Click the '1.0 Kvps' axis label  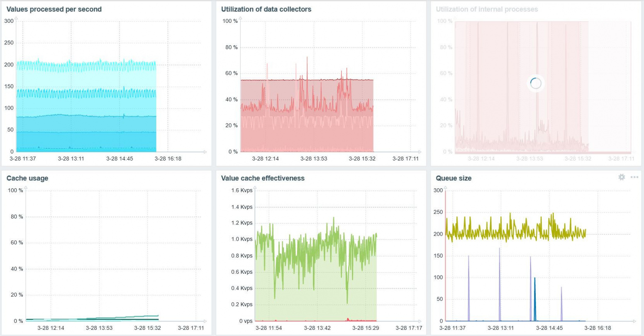[242, 239]
